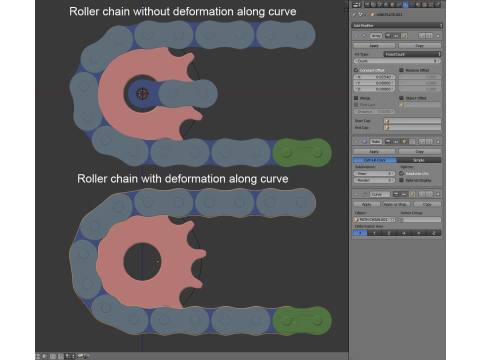This screenshot has height=360, width=480.
Task: Click the Subdivisions View value field
Action: tap(374, 174)
